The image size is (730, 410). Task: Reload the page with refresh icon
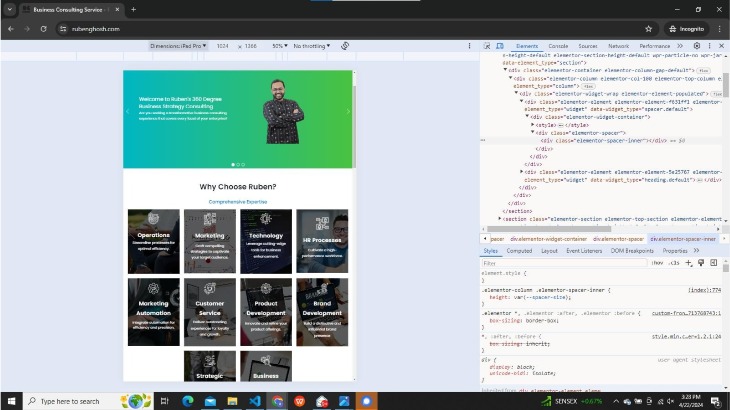pyautogui.click(x=43, y=29)
